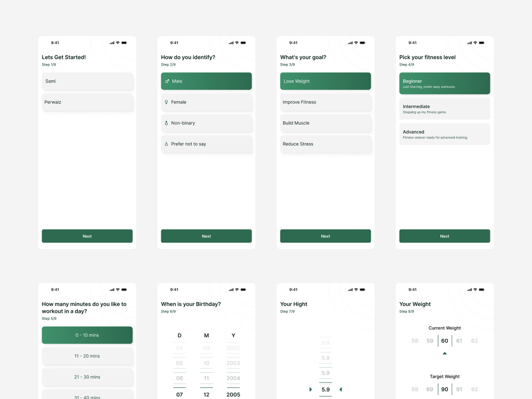
Task: Select the Male identity option
Action: 206,81
